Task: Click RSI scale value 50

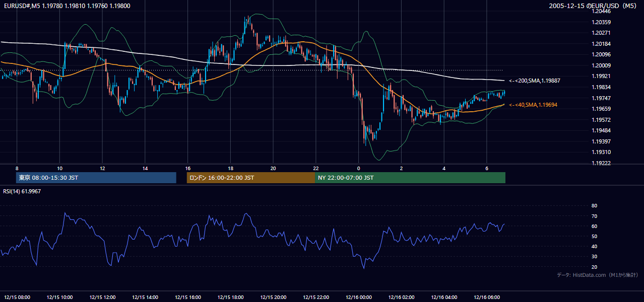Action: tap(594, 236)
